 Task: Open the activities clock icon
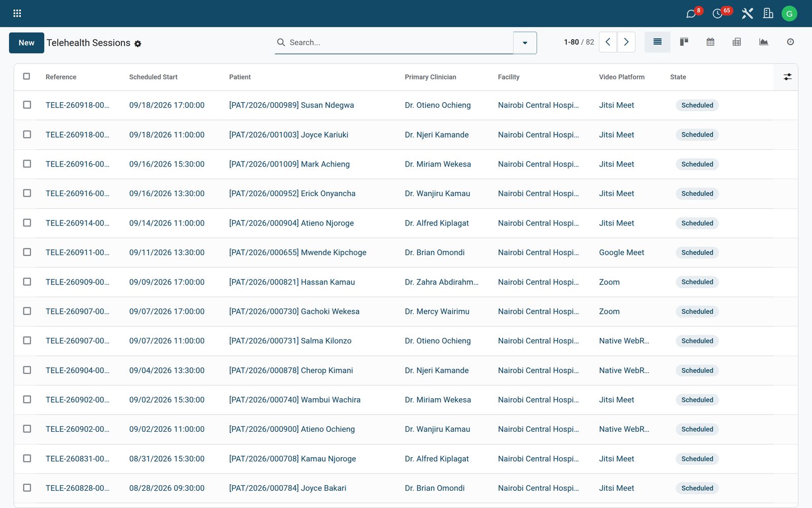tap(717, 14)
